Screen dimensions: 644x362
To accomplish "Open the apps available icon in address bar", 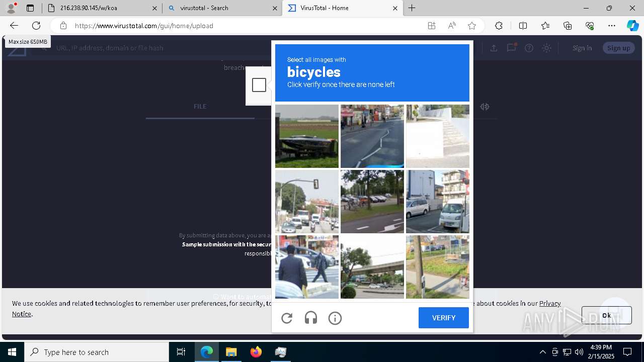I will coord(432,26).
